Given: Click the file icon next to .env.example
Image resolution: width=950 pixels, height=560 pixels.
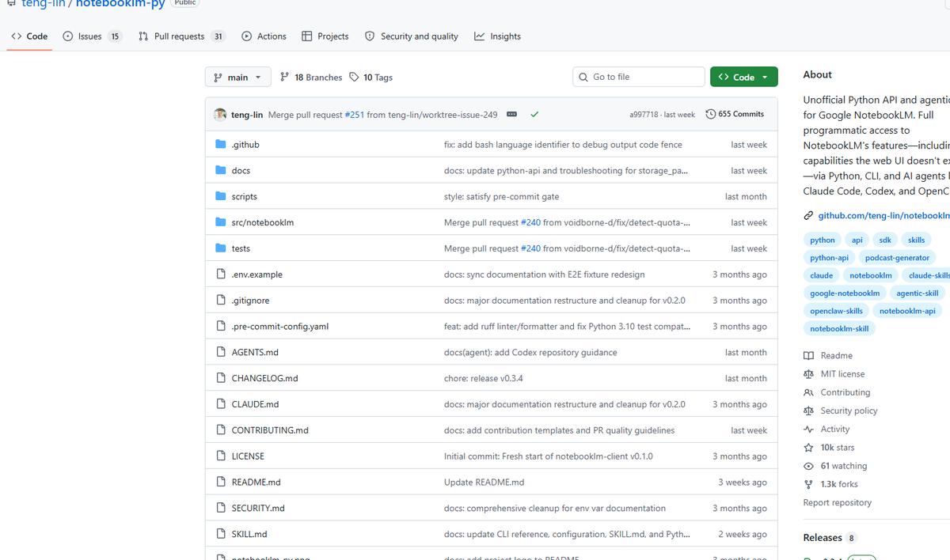Looking at the screenshot, I should [221, 274].
